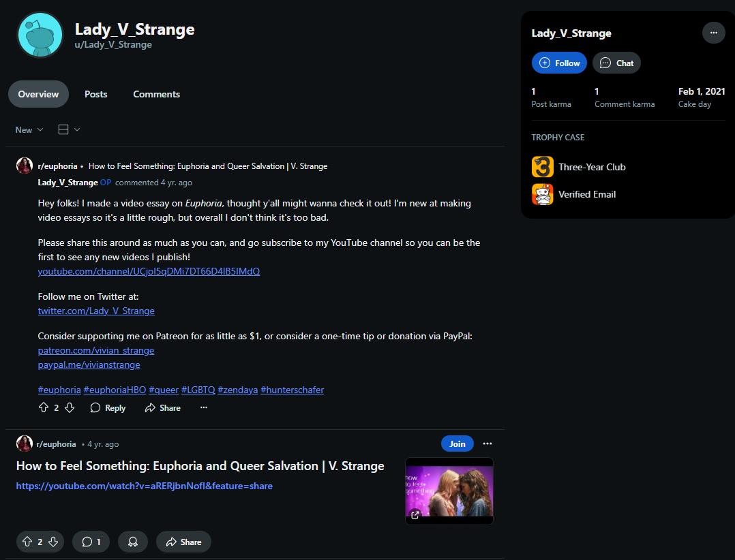This screenshot has width=735, height=560.
Task: Downvote the Euphoria and Queer Salvation post
Action: tap(53, 542)
